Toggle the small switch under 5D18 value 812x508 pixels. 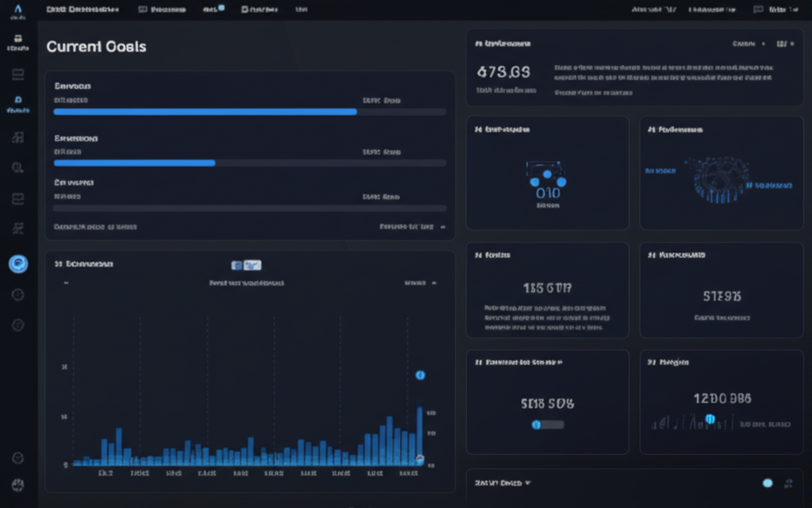click(548, 425)
